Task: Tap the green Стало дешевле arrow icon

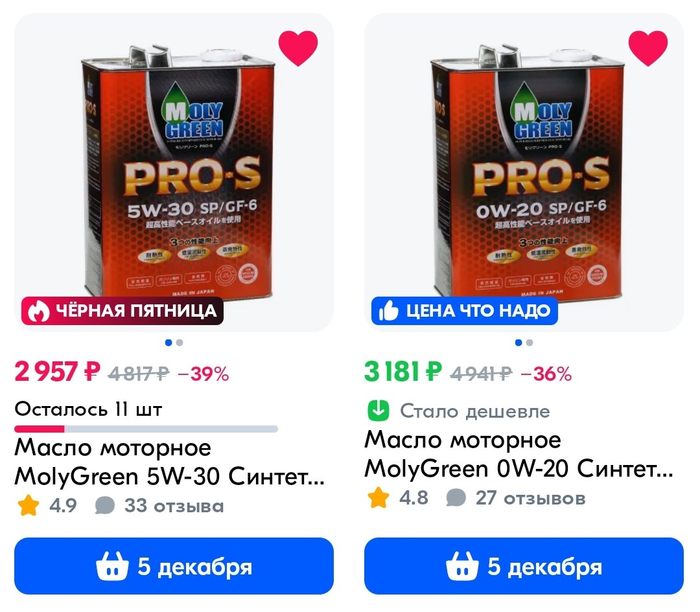Action: pos(378,411)
